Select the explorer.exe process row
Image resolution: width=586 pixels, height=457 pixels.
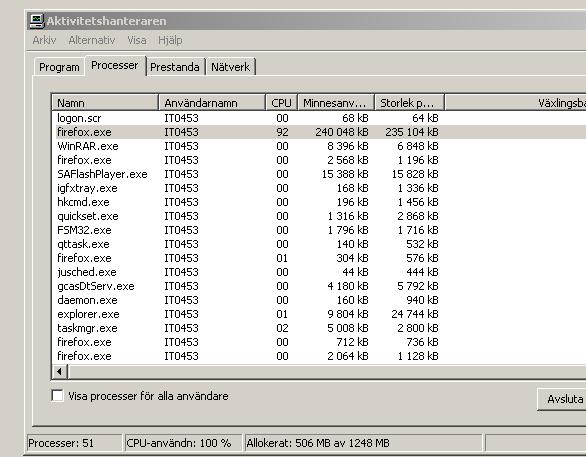pos(319,314)
